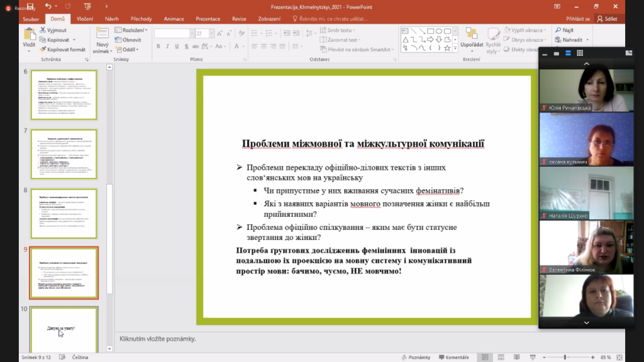Expand the Směr textu text direction menu
The width and height of the screenshot is (644, 362).
pyautogui.click(x=337, y=30)
